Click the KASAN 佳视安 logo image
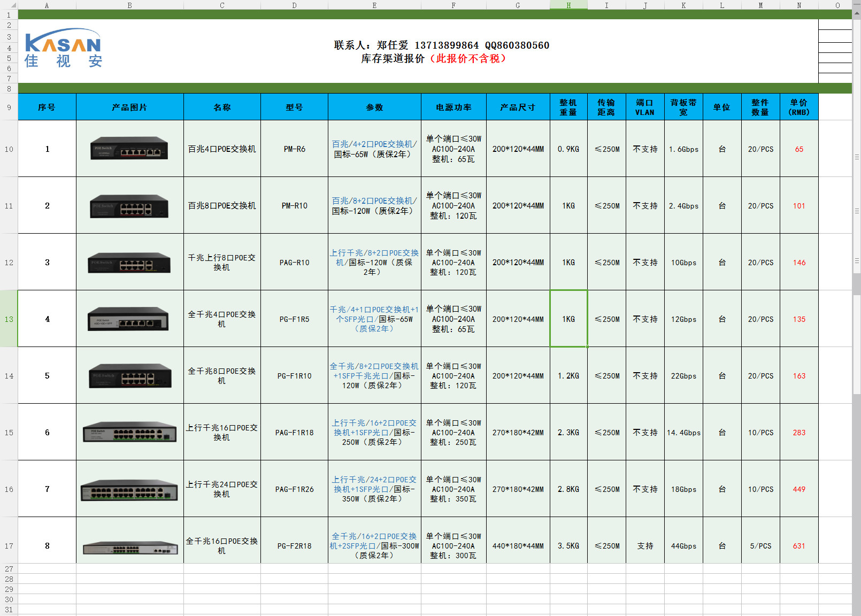 (63, 49)
